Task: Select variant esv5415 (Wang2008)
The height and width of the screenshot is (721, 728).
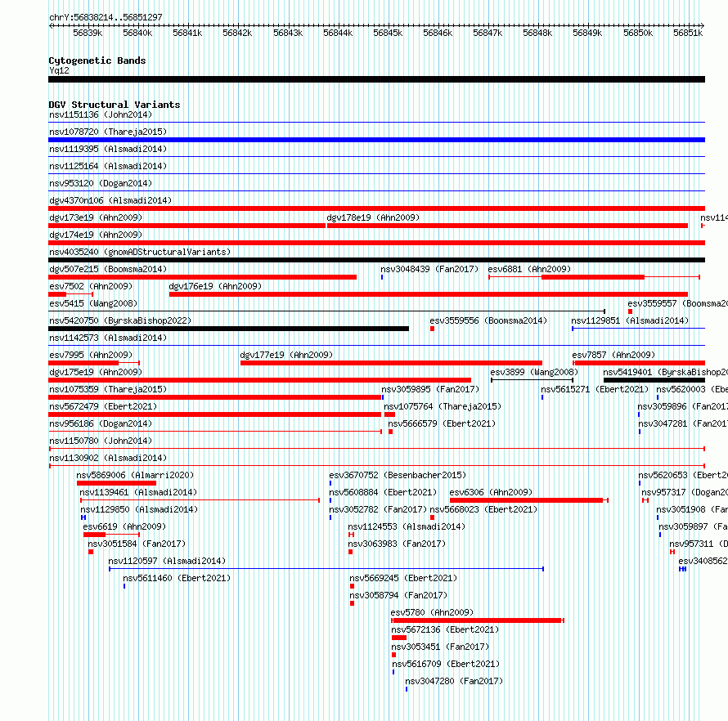Action: (93, 303)
